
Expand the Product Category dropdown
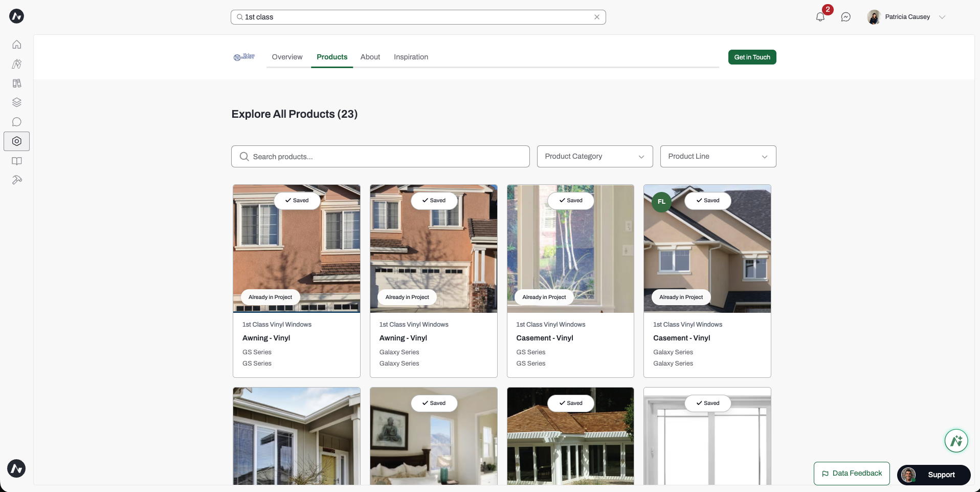pos(595,156)
